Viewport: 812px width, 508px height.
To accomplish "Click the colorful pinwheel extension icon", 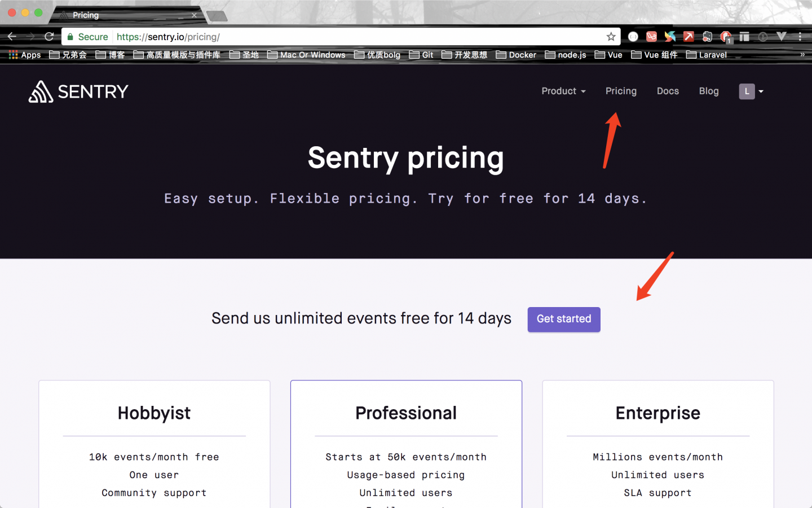I will coord(670,37).
